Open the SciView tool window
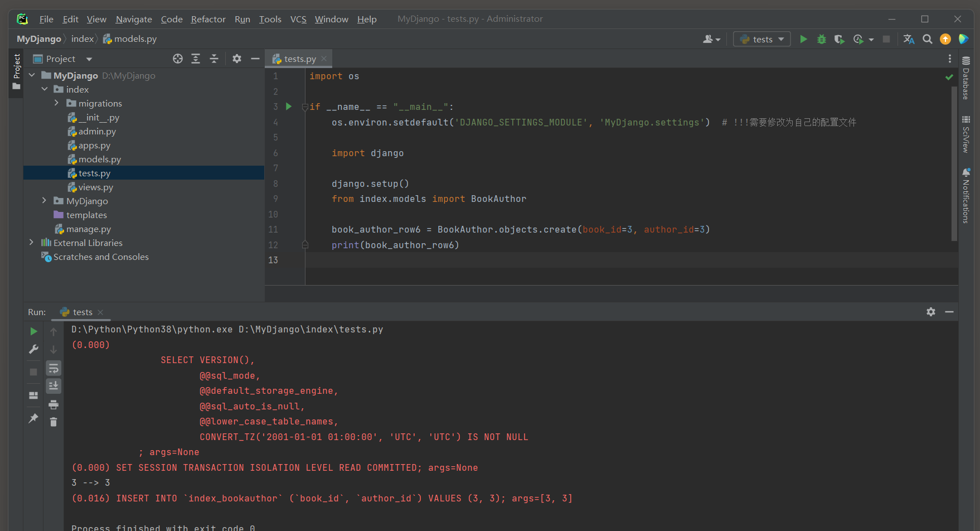980x531 pixels. click(x=966, y=134)
